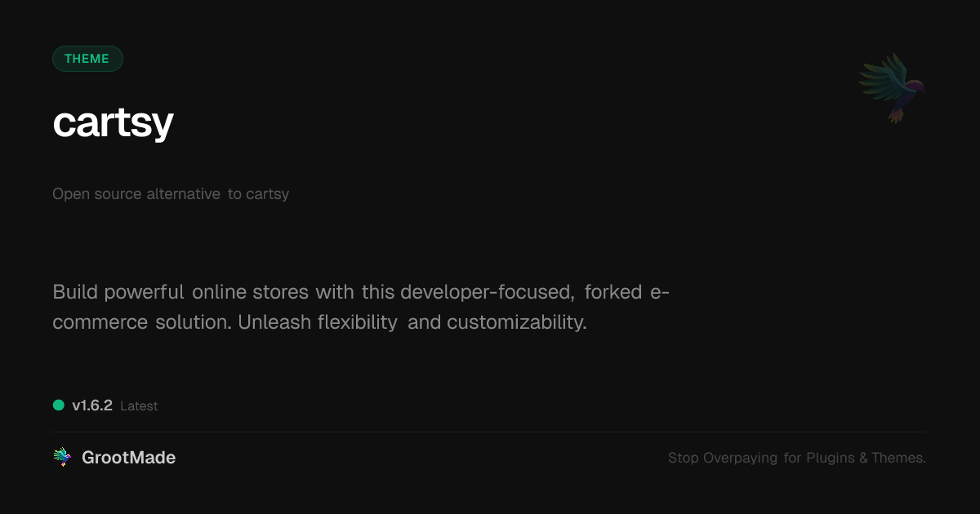The image size is (980, 514).
Task: Click the cartsy heading title
Action: pos(113,123)
